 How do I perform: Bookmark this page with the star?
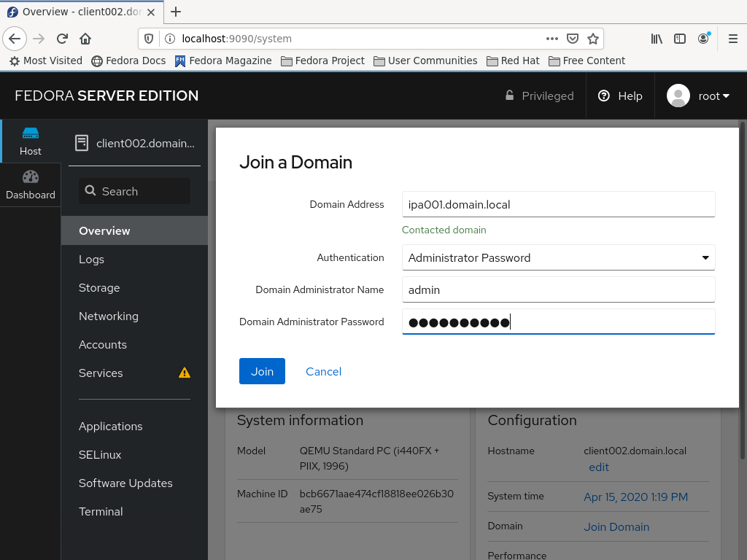pos(592,39)
